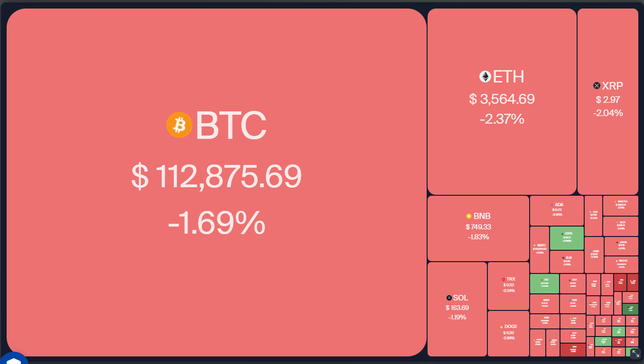Select the SUI tile

pos(593,214)
